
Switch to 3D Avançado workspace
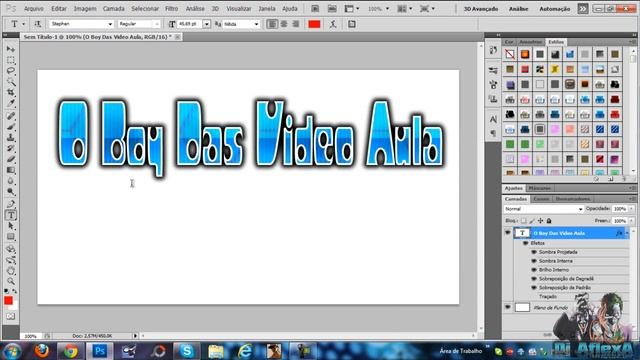point(481,9)
